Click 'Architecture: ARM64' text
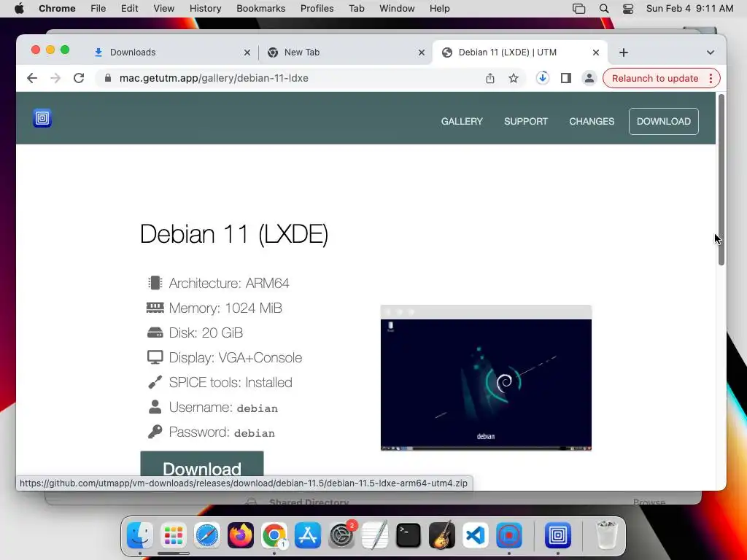Image resolution: width=747 pixels, height=560 pixels. [229, 284]
